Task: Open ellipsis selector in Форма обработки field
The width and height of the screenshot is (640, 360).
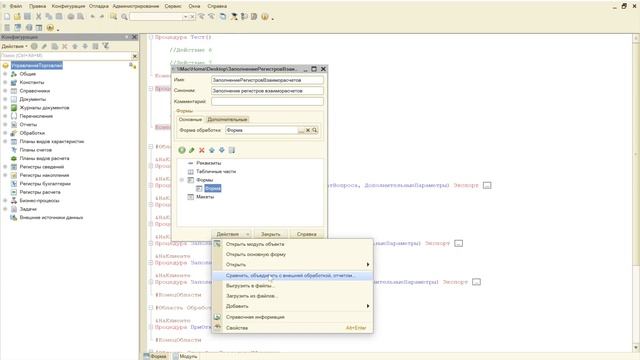Action: 302,130
